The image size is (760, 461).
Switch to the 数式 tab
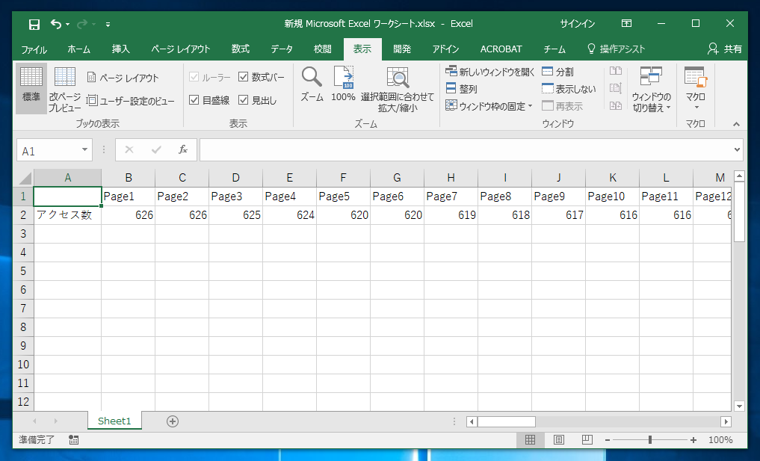[x=240, y=49]
